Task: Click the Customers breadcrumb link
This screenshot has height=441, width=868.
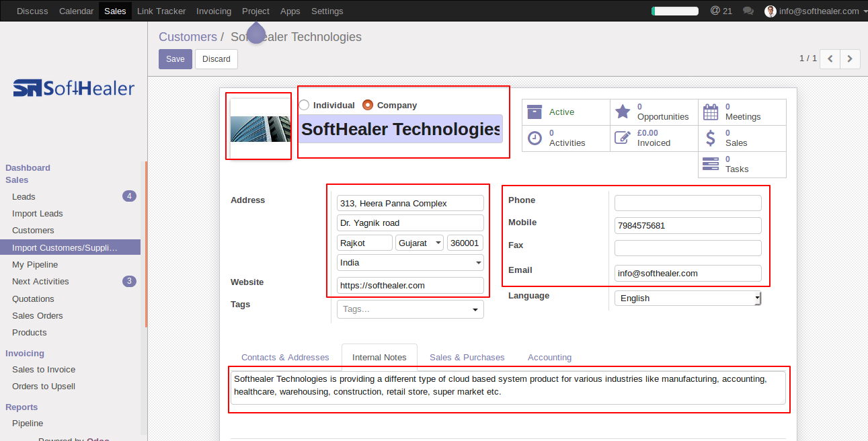Action: coord(188,37)
